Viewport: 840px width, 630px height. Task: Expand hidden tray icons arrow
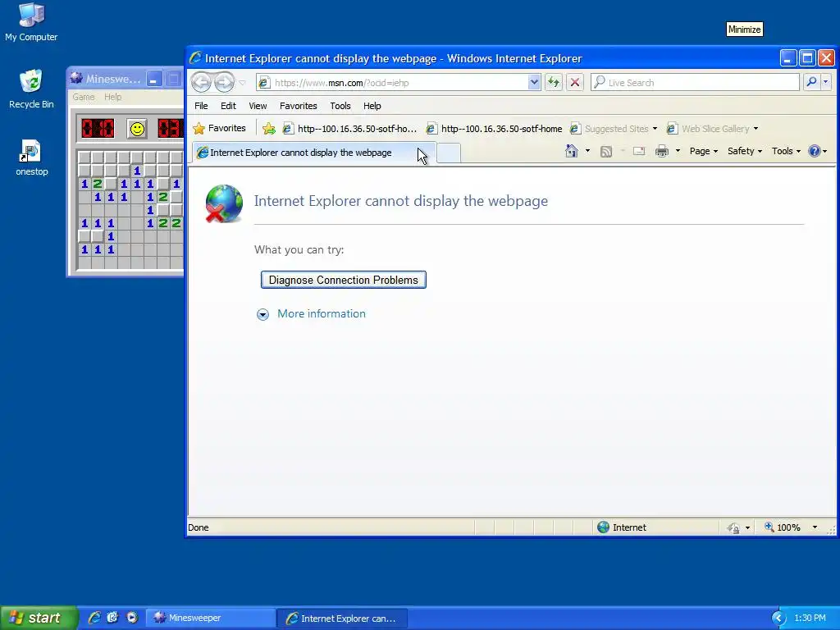pyautogui.click(x=778, y=619)
